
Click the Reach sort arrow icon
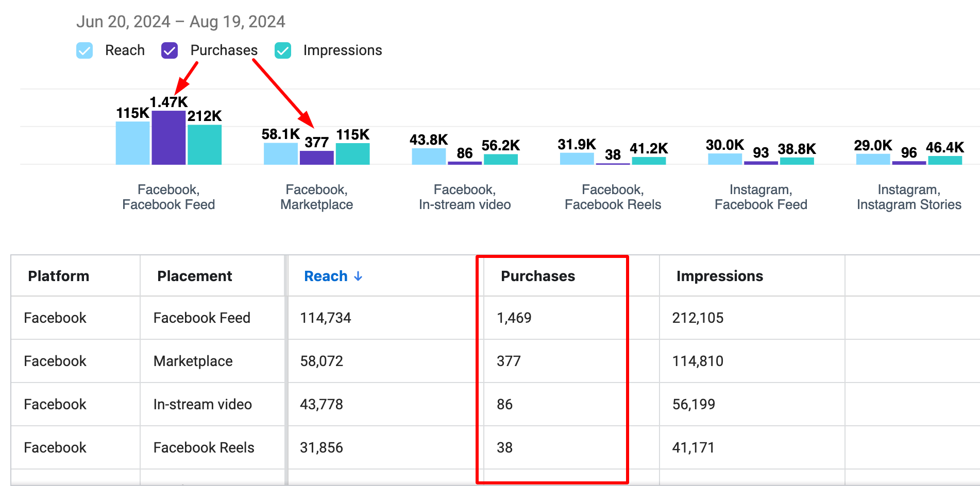[x=358, y=276]
